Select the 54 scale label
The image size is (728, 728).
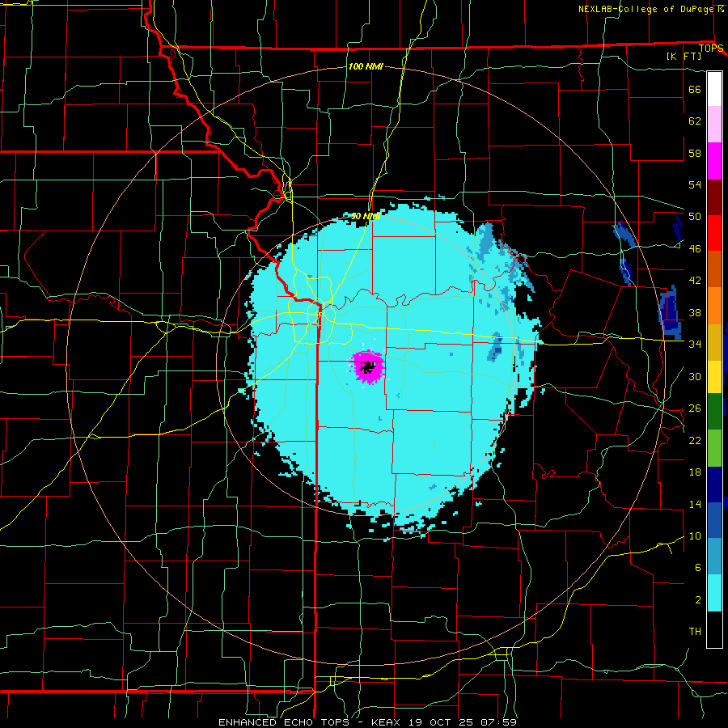(x=695, y=184)
